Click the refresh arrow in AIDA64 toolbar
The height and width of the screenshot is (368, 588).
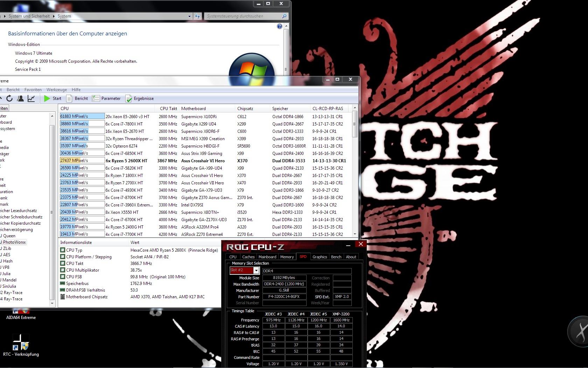coord(9,98)
